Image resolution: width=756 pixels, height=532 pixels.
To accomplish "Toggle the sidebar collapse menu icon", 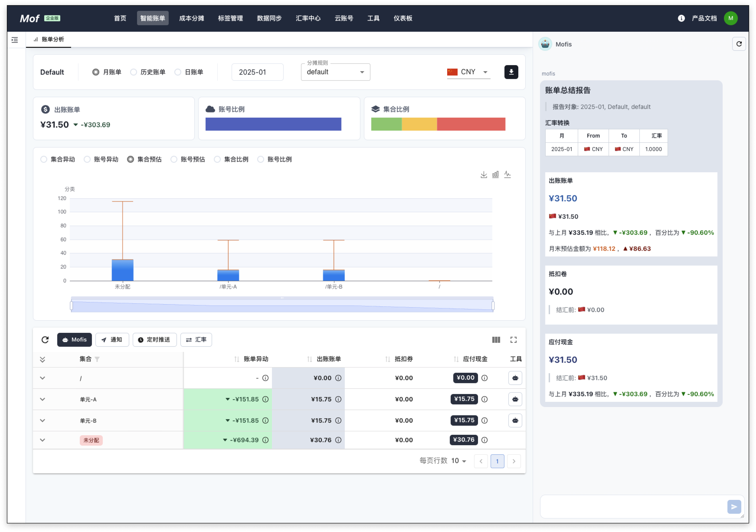I will (14, 40).
